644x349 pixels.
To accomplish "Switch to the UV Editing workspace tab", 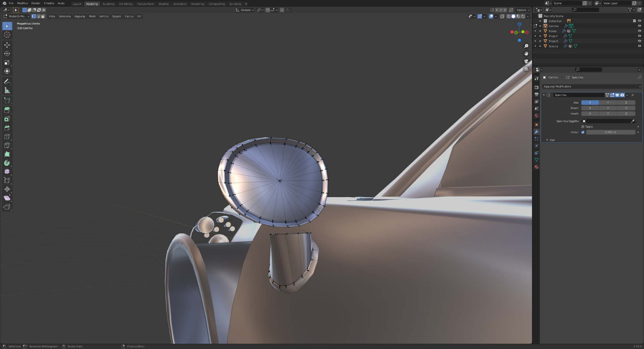I will tap(126, 4).
